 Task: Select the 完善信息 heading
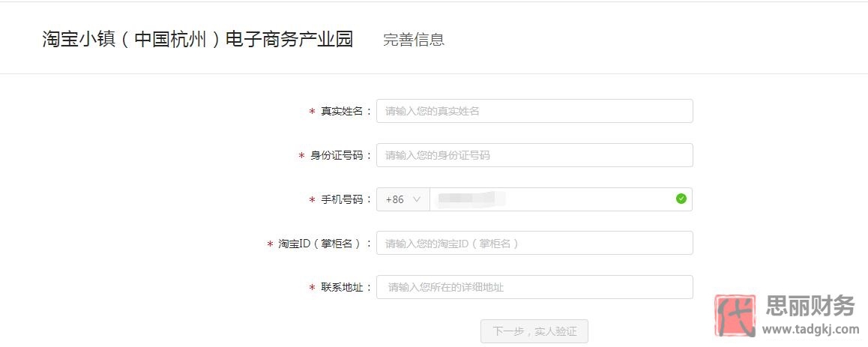click(x=414, y=40)
